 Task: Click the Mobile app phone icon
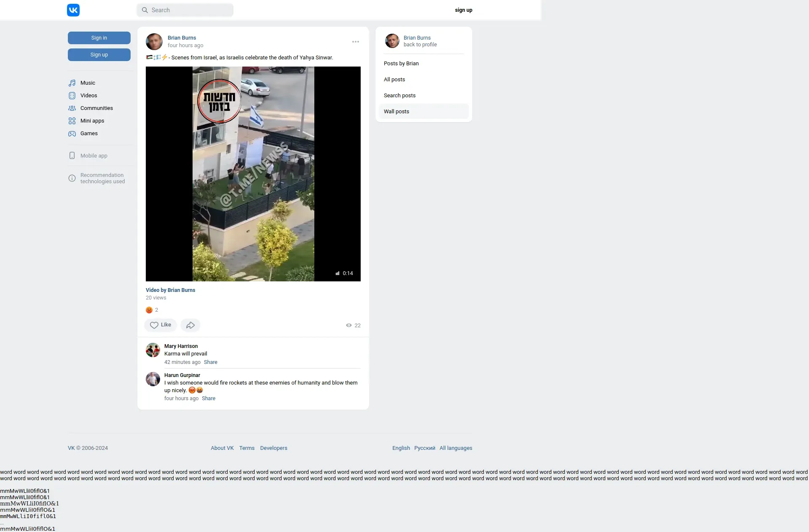72,156
